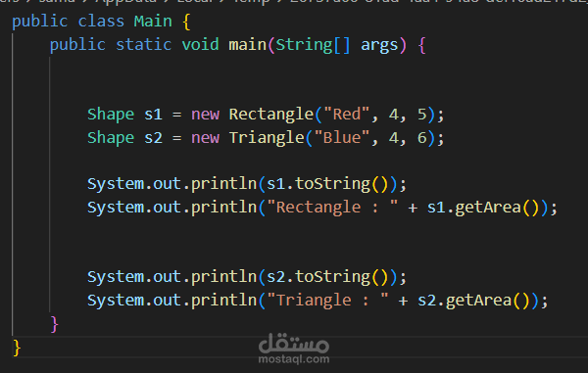The height and width of the screenshot is (373, 588).
Task: Click the String[] parameter type
Action: pyautogui.click(x=314, y=45)
